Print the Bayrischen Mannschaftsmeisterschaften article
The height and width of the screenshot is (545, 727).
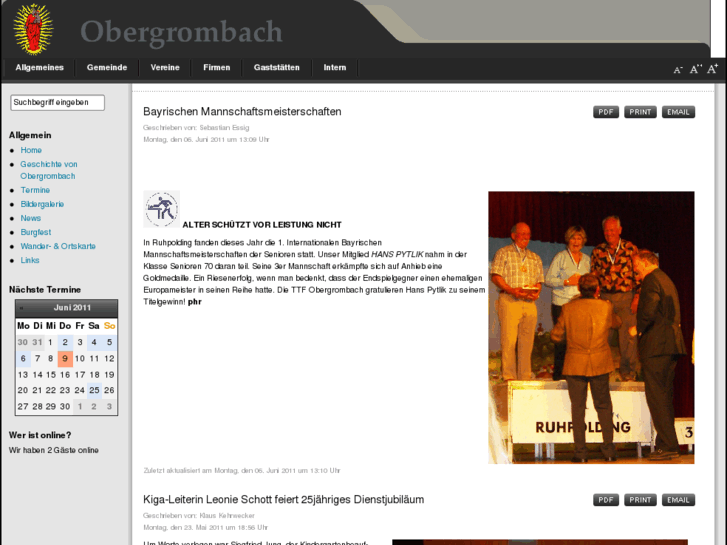coord(640,112)
